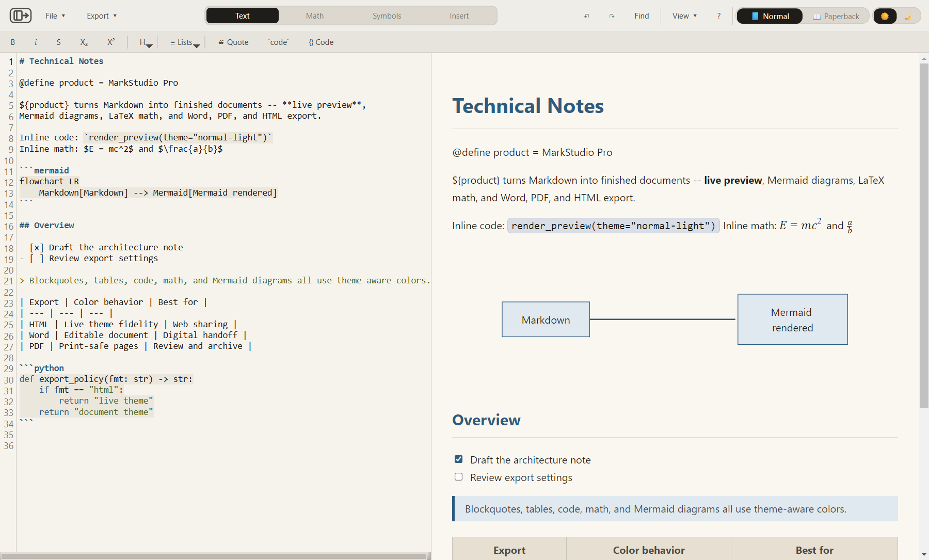Switch to light mode sun icon

pyautogui.click(x=885, y=16)
